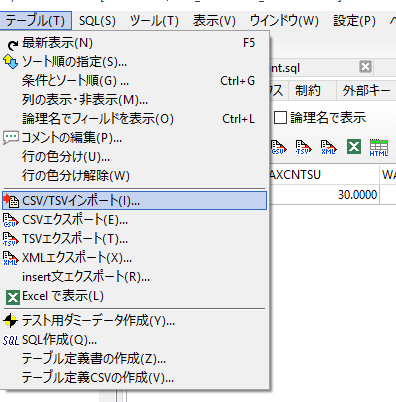
Task: Click the XML export toolbar icon
Action: (328, 147)
